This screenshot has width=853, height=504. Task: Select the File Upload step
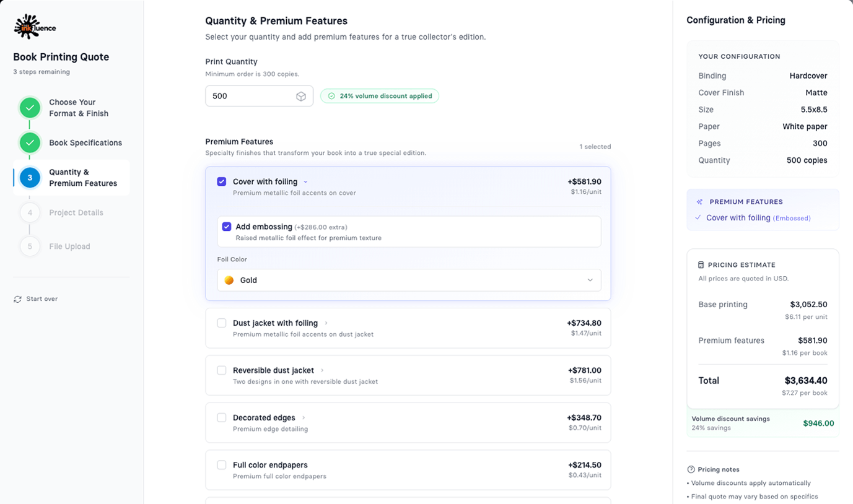pos(68,246)
